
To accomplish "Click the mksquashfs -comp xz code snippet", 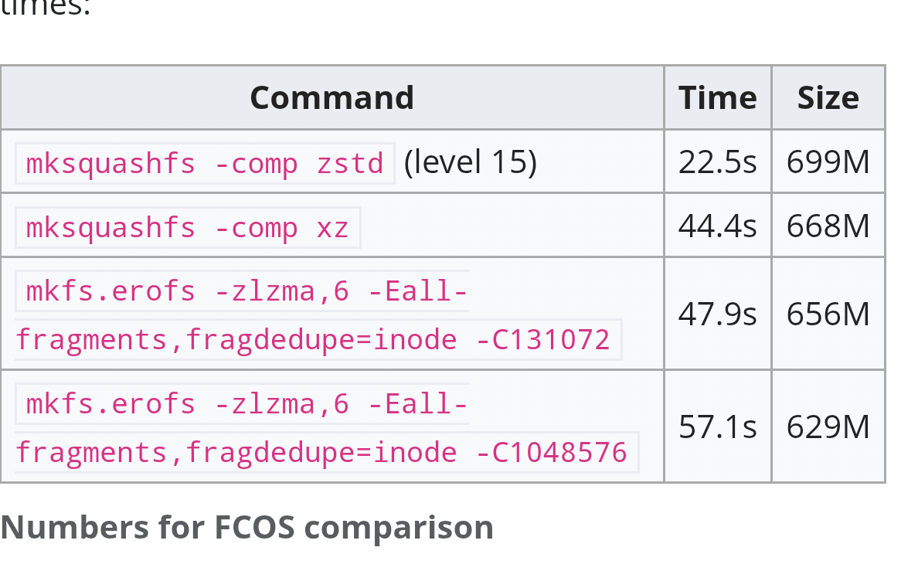I will point(188,227).
